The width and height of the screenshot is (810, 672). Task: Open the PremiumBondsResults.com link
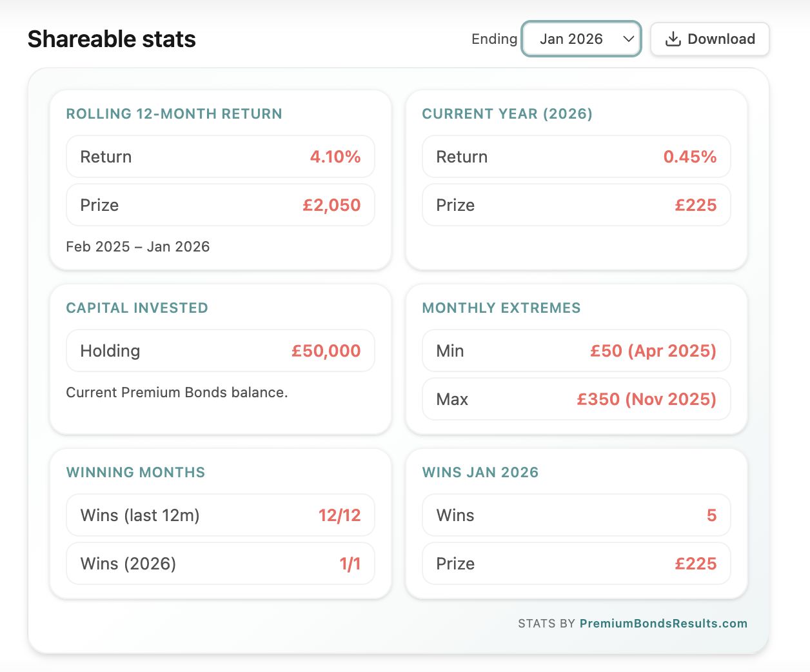[x=663, y=624]
